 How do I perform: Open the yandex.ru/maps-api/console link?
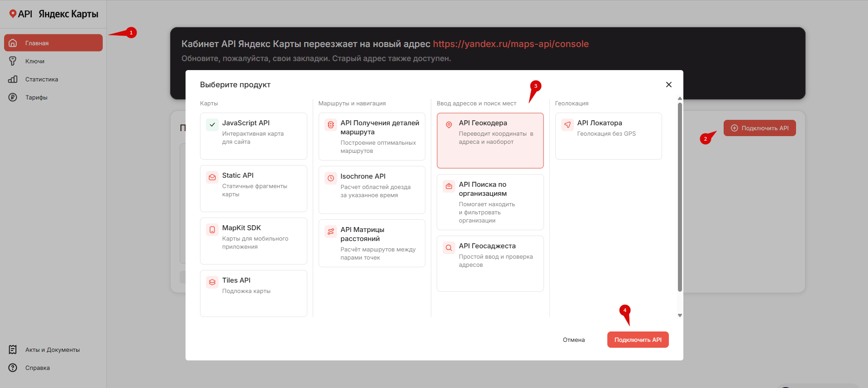click(x=511, y=44)
